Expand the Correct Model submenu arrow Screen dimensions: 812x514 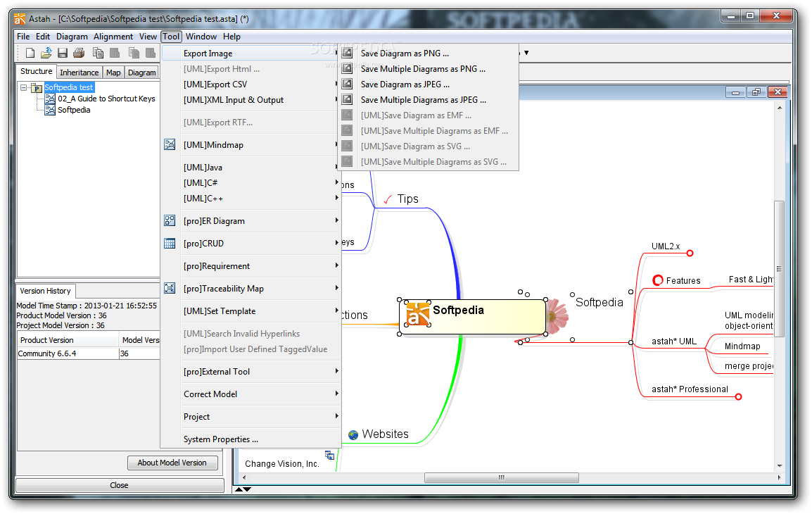336,394
